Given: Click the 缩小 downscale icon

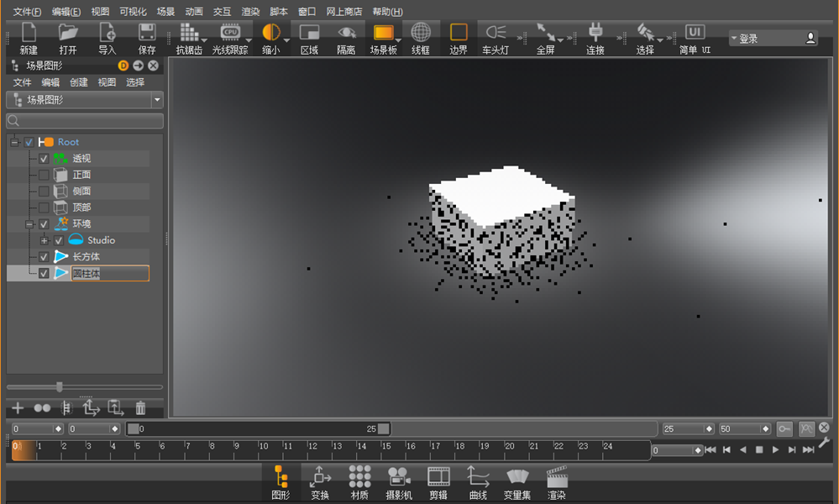Looking at the screenshot, I should point(270,33).
